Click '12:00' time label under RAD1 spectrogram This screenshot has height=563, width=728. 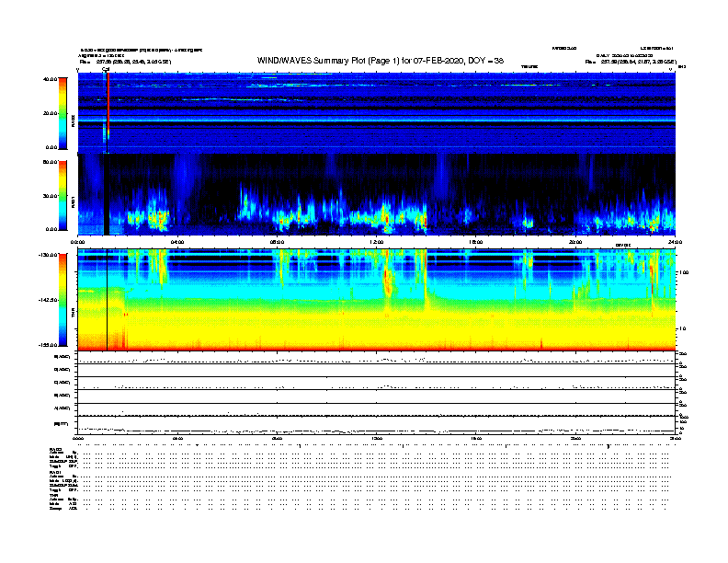coord(376,242)
